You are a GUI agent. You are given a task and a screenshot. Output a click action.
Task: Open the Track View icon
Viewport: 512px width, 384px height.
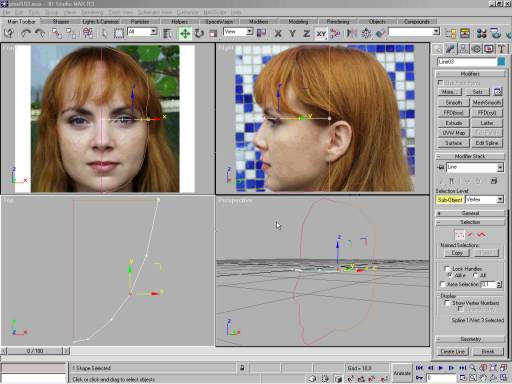click(451, 33)
